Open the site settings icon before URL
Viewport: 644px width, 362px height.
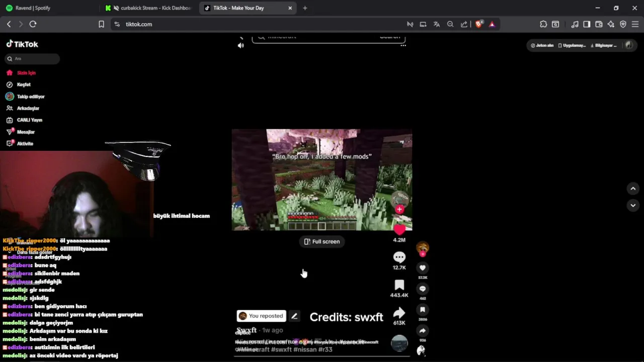coord(117,24)
